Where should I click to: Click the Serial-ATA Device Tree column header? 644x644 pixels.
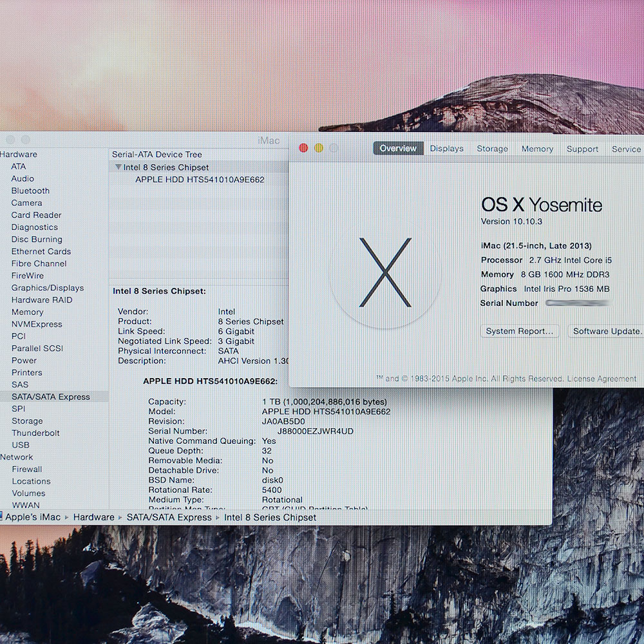click(x=157, y=155)
